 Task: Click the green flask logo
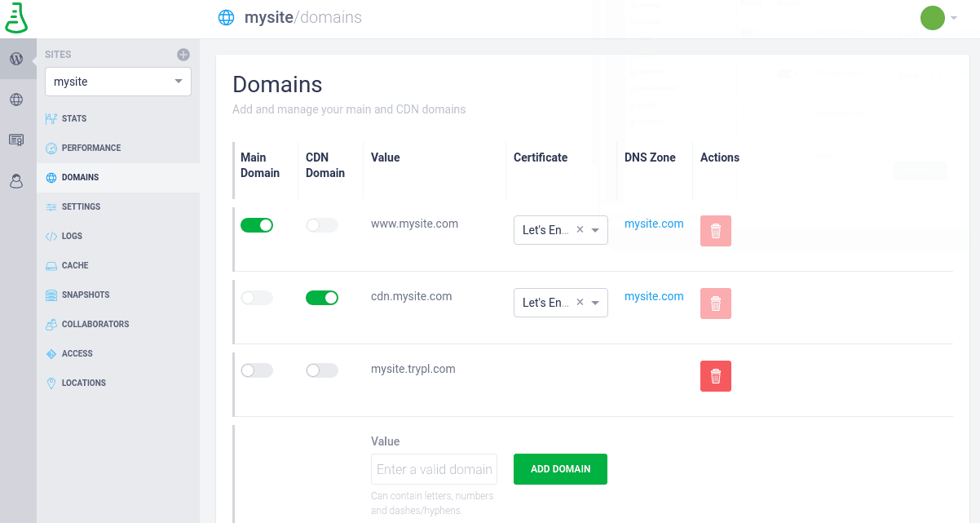click(x=16, y=18)
